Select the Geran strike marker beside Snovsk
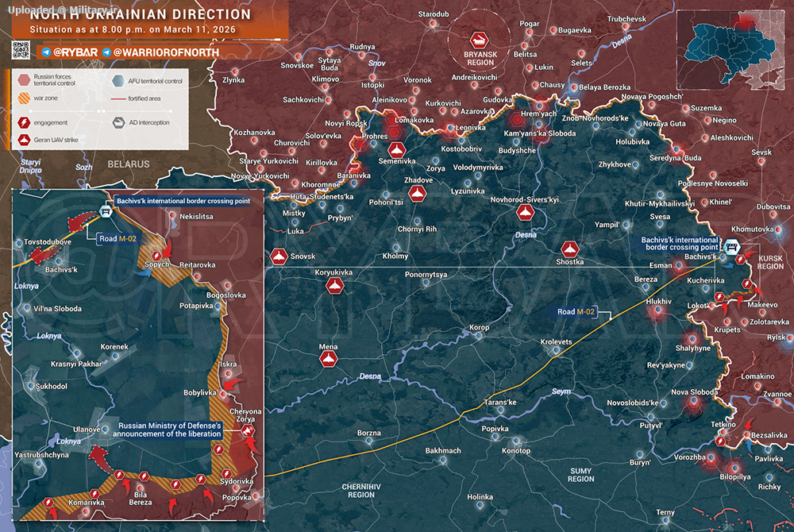The width and height of the screenshot is (794, 532). point(279,256)
